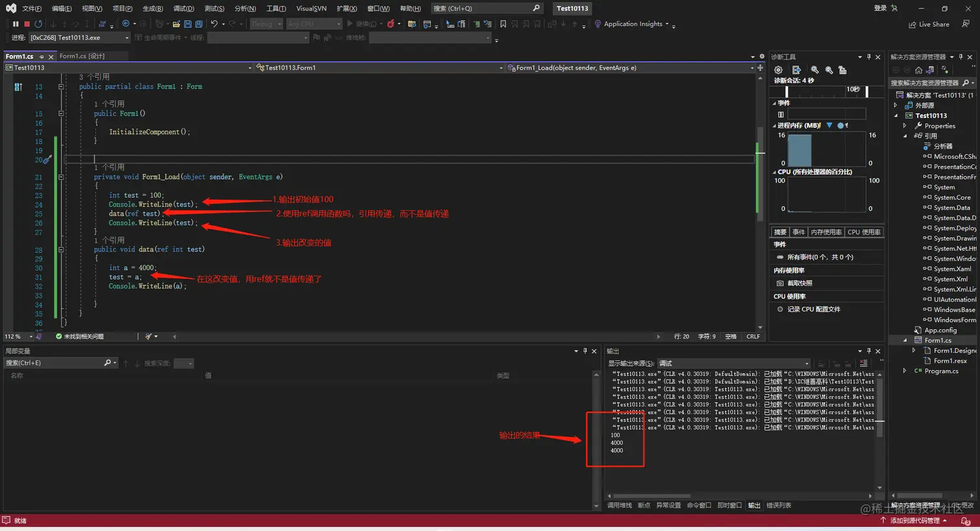Click the Live Share button
This screenshot has width=980, height=531.
coord(929,25)
